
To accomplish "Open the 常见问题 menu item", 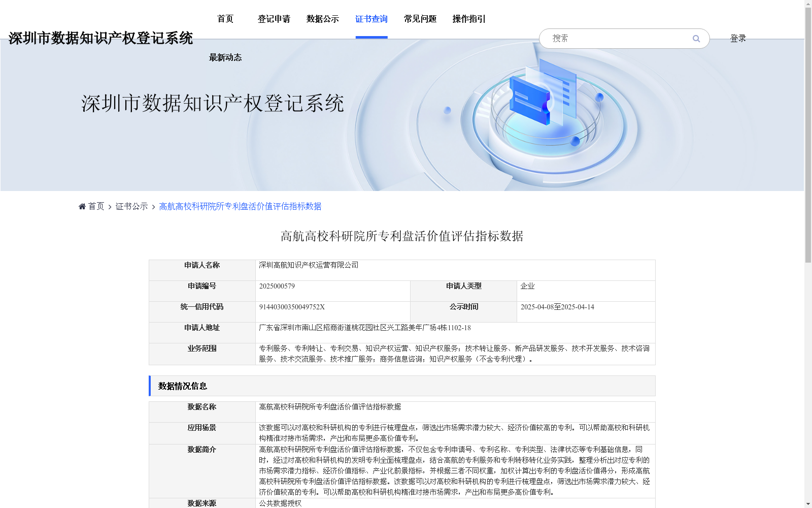I will click(420, 19).
